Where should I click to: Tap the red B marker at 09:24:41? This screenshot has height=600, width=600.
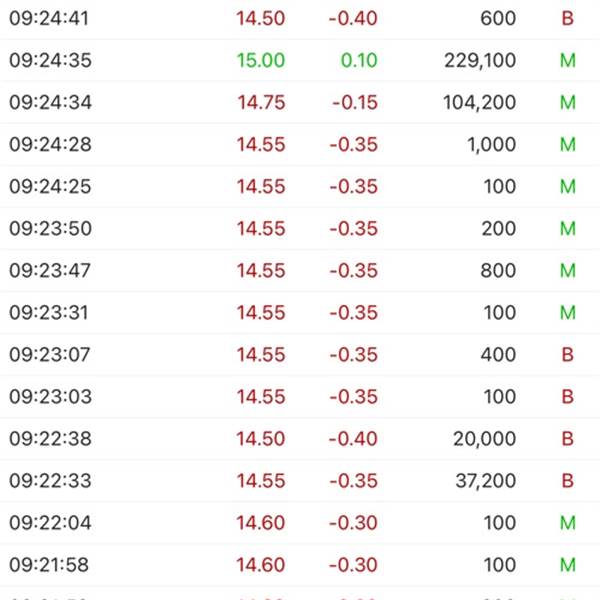pyautogui.click(x=568, y=18)
